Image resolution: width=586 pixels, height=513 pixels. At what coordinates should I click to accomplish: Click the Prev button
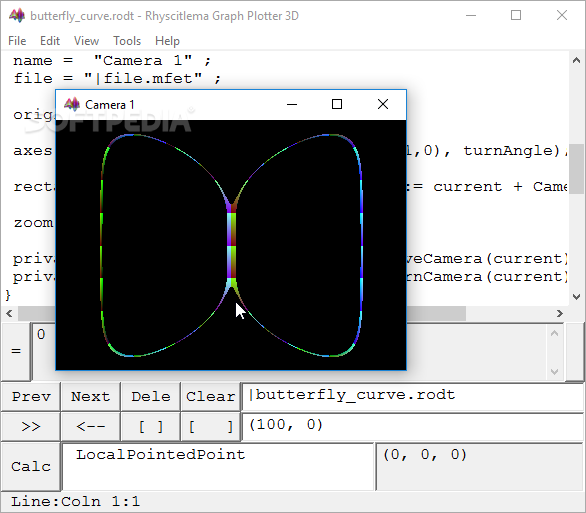(31, 396)
